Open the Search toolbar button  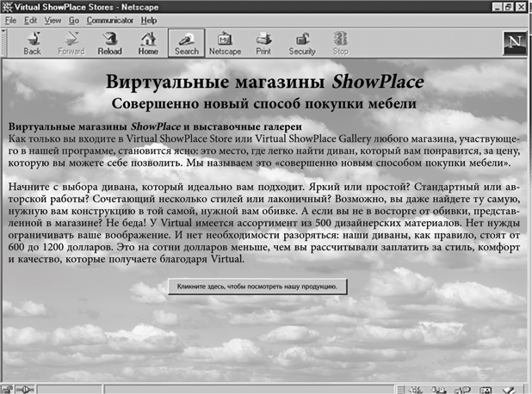[186, 43]
